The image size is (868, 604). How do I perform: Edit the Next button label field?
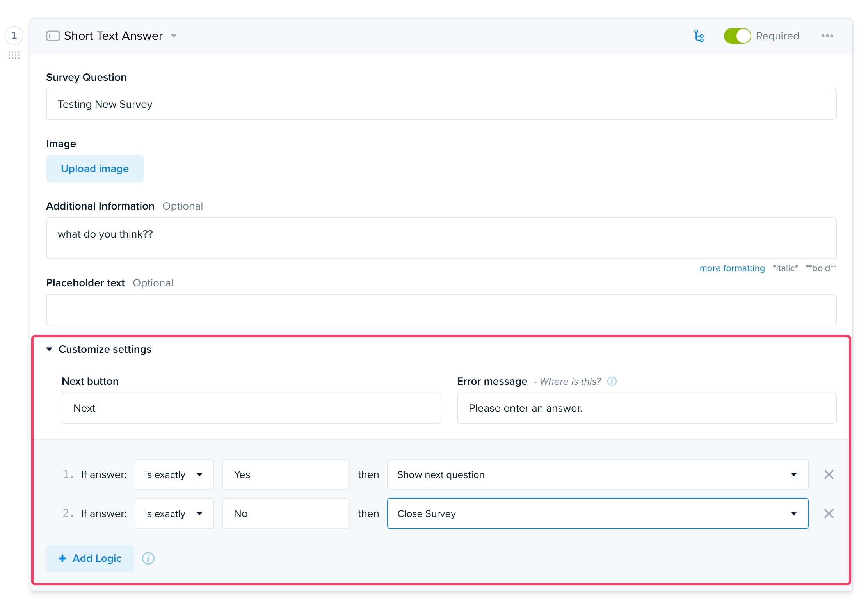[251, 408]
